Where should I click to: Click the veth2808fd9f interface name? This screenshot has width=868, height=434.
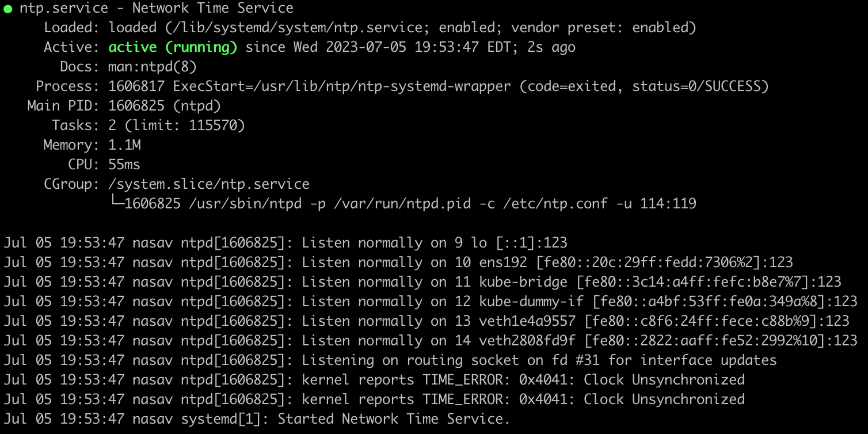(x=528, y=341)
